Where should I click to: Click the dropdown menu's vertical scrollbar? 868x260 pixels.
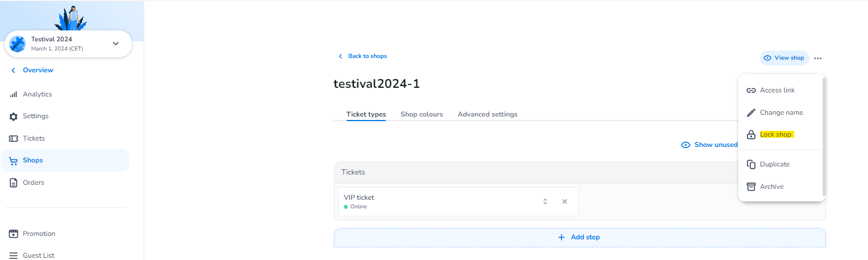(x=823, y=137)
